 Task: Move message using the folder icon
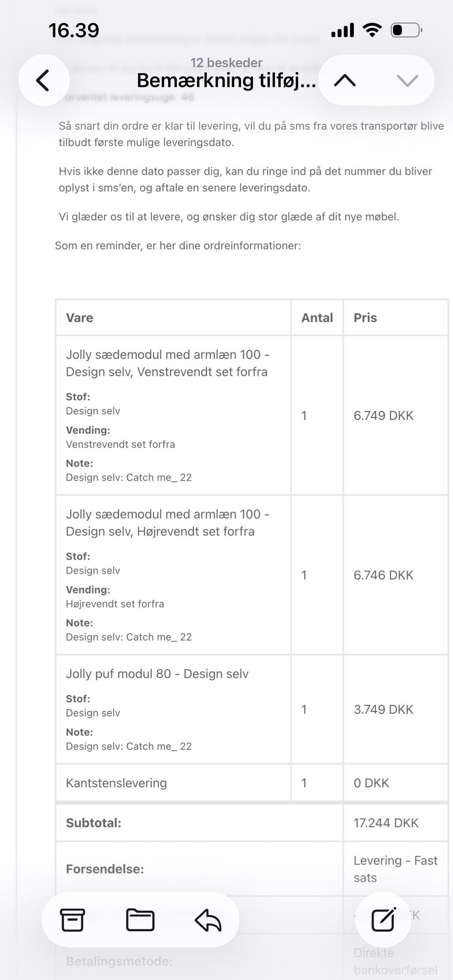[x=140, y=920]
